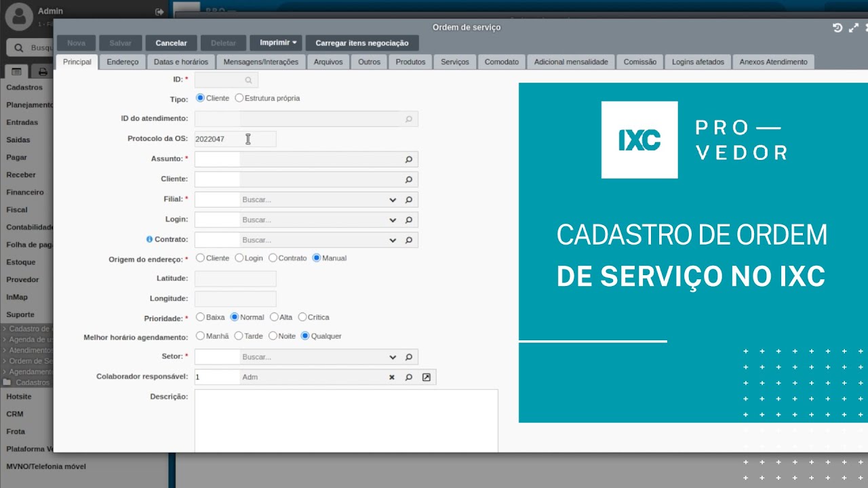Image resolution: width=868 pixels, height=488 pixels.
Task: Open the Login dropdown arrow
Action: (393, 220)
